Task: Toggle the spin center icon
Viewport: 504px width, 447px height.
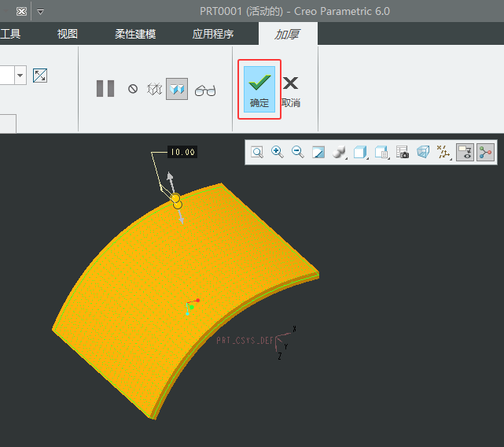Action: tap(485, 152)
